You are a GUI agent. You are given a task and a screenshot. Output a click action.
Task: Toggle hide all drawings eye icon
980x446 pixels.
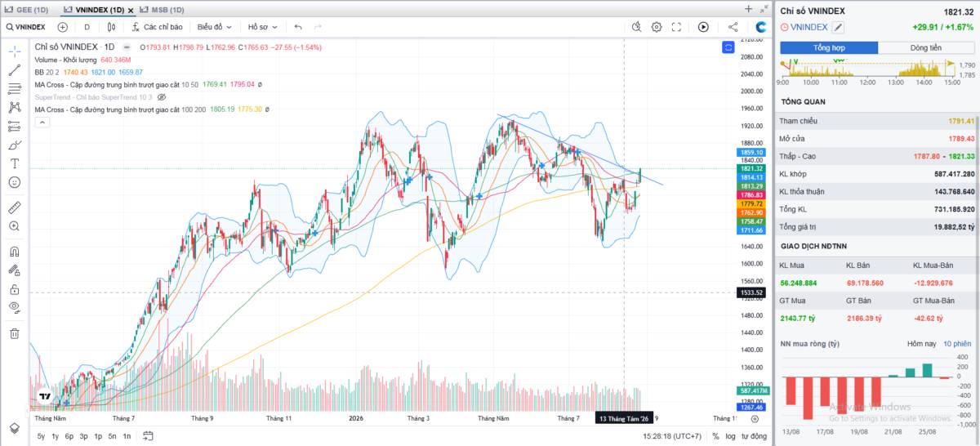pos(14,308)
